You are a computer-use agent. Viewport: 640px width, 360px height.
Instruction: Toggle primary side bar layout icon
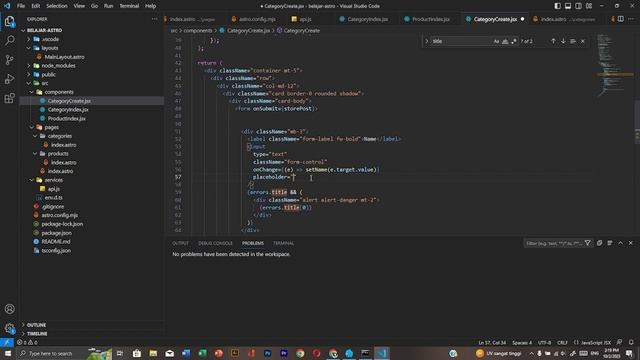click(x=558, y=6)
